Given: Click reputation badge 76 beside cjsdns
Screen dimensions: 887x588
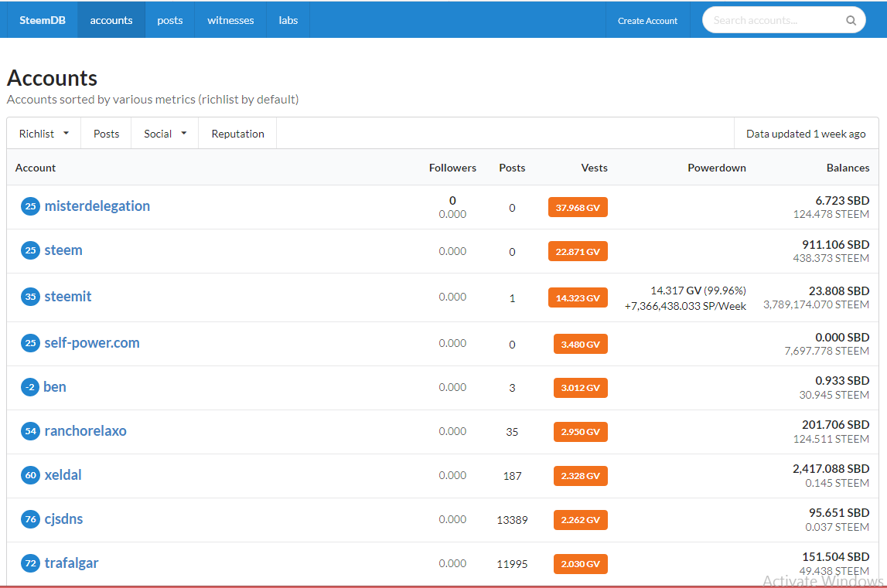Looking at the screenshot, I should pos(31,519).
